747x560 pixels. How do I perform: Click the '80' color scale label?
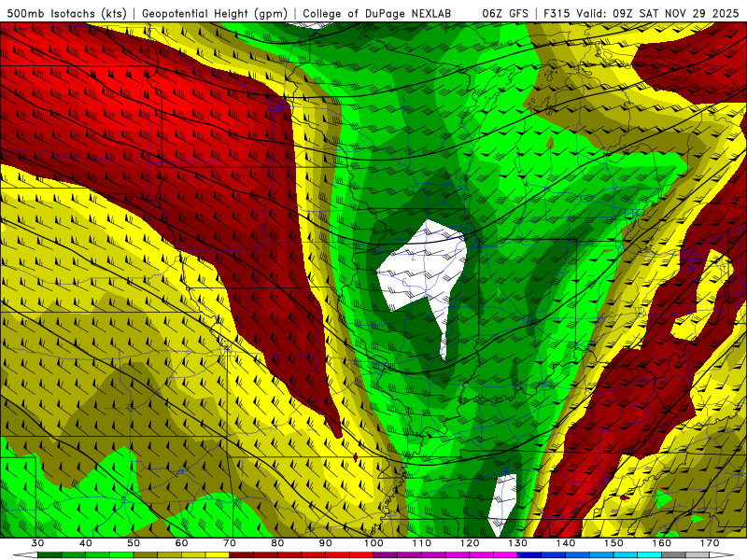tap(277, 543)
